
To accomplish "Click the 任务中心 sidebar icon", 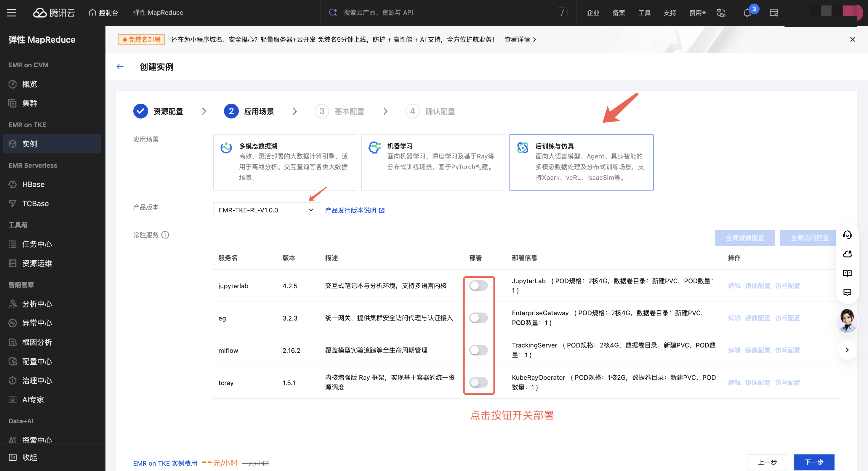I will coord(12,244).
